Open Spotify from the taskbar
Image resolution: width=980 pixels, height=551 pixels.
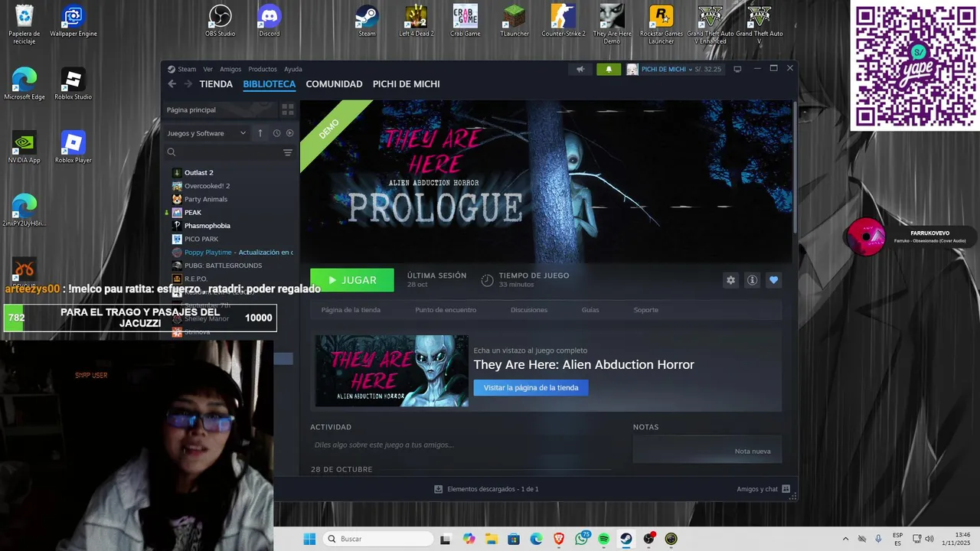(603, 539)
